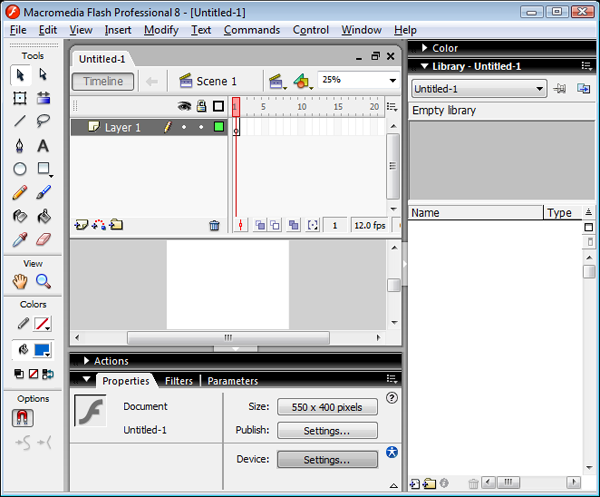The height and width of the screenshot is (497, 600).
Task: Select the Eyedropper tool
Action: (20, 240)
